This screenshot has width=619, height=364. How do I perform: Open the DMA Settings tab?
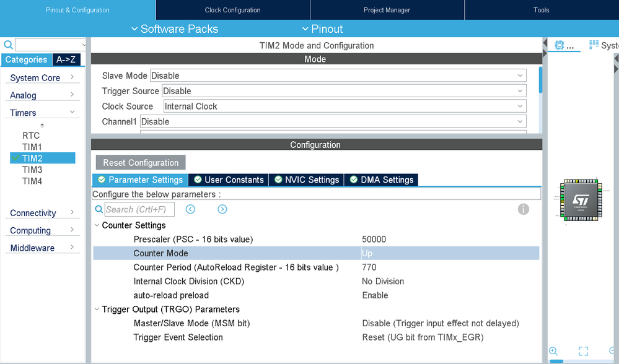(x=381, y=180)
